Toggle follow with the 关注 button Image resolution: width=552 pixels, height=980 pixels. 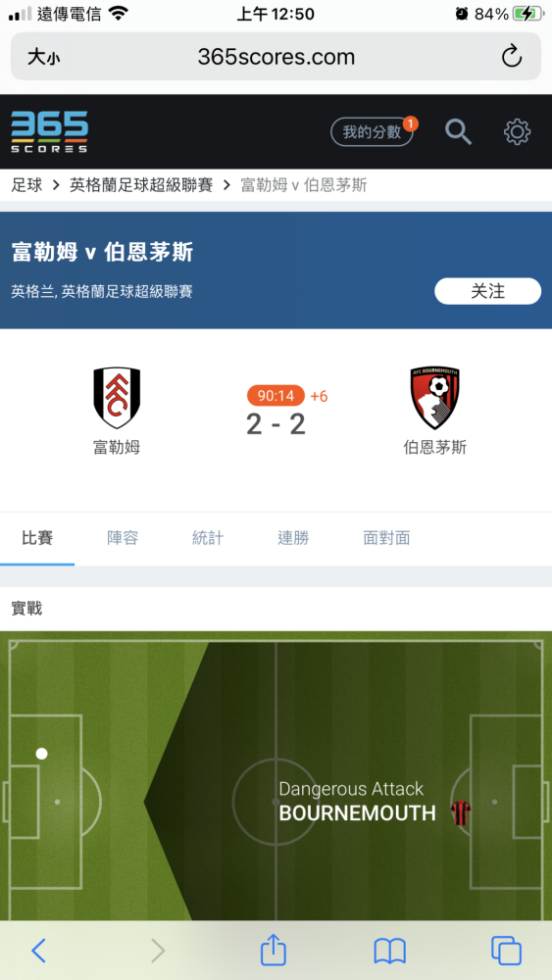click(487, 291)
